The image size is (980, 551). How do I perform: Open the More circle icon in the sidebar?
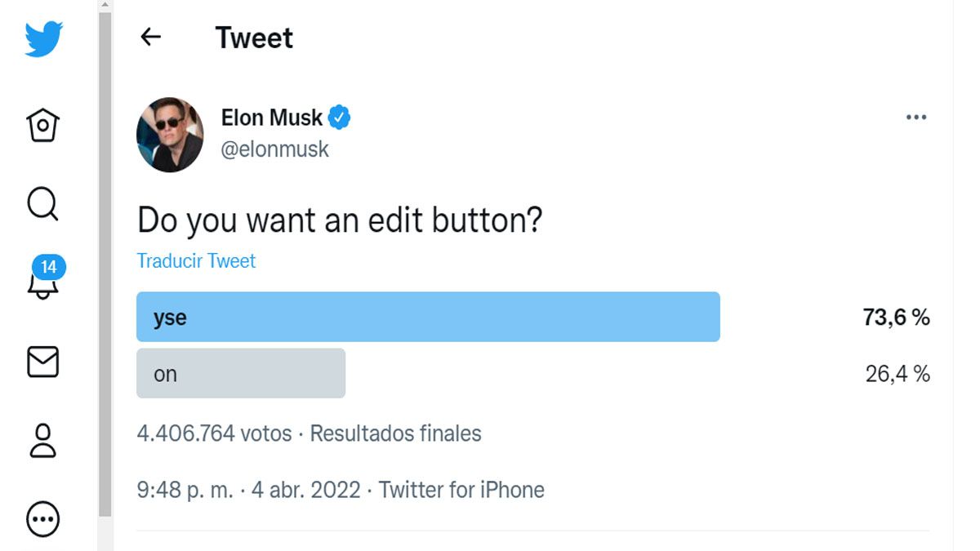[x=43, y=518]
